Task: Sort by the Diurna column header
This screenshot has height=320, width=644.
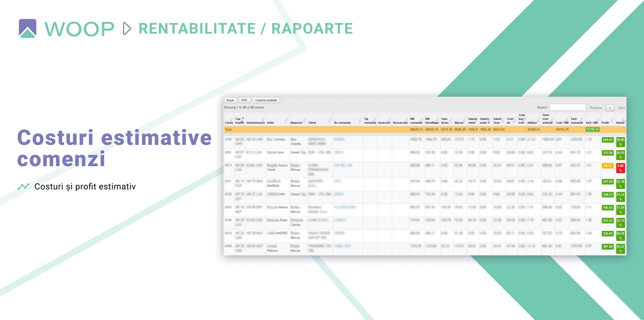Action: 460,119
